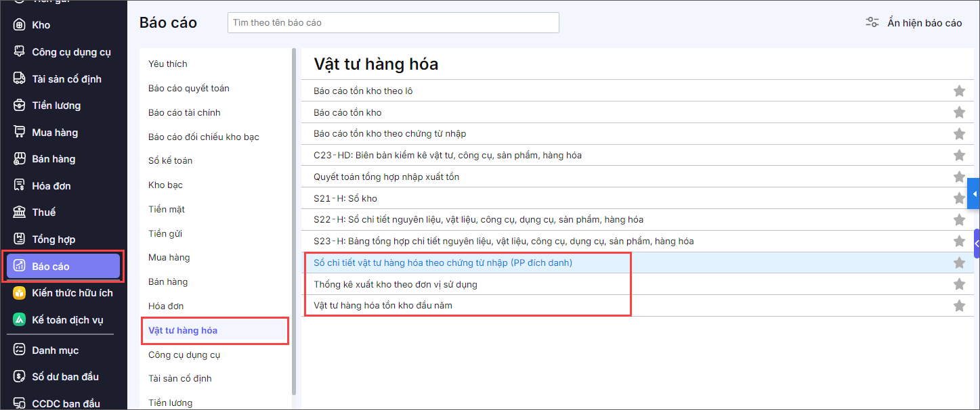Open Bán hàng in report category list
The width and height of the screenshot is (980, 410).
(168, 281)
